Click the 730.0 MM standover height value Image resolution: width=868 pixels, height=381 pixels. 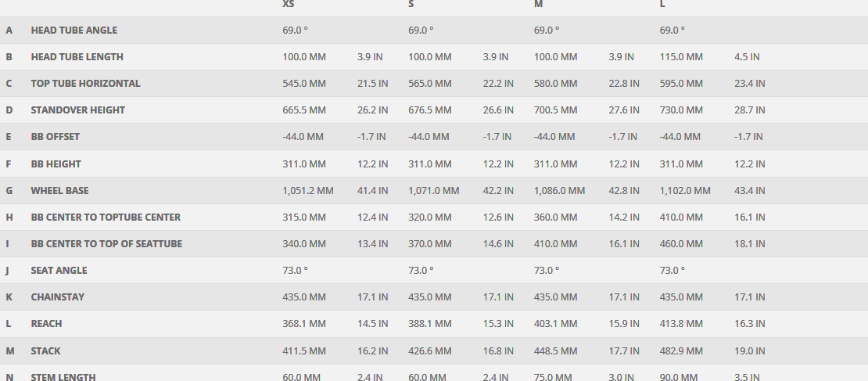click(681, 110)
